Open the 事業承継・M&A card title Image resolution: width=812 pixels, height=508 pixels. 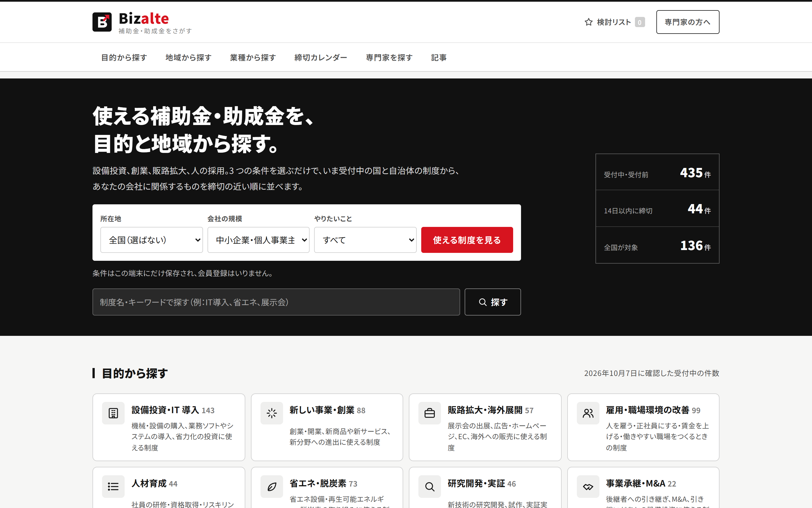point(636,483)
